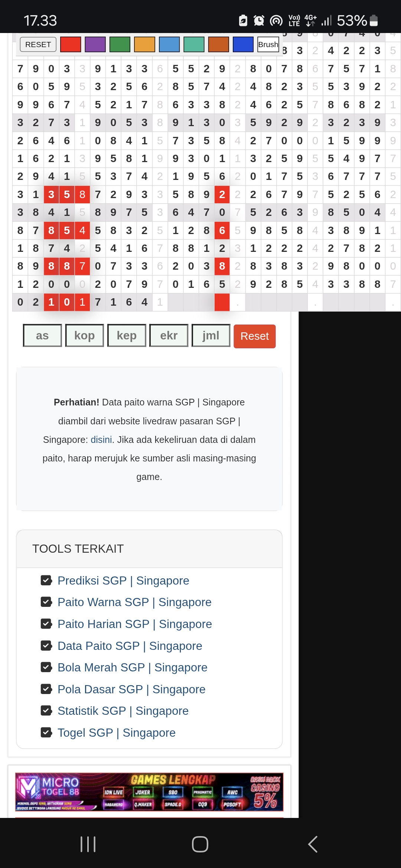Viewport: 401px width, 868px height.
Task: Pick the light blue color swatch
Action: coord(169,45)
